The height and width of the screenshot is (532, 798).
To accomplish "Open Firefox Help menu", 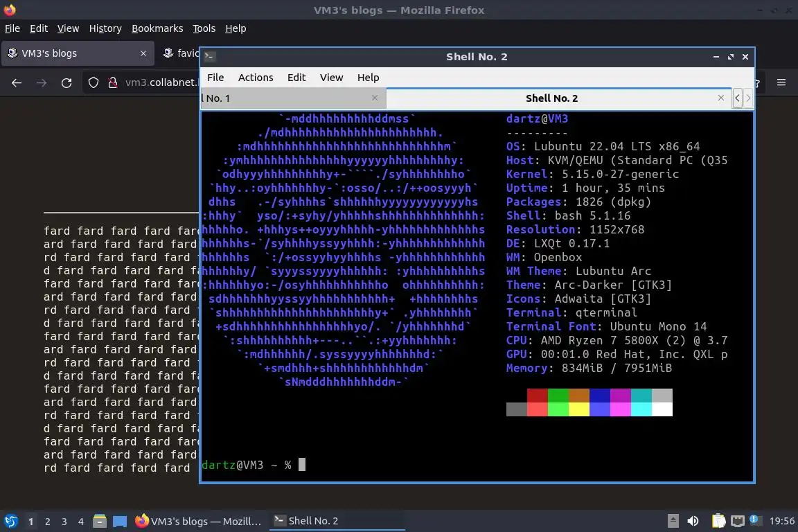I will point(236,28).
